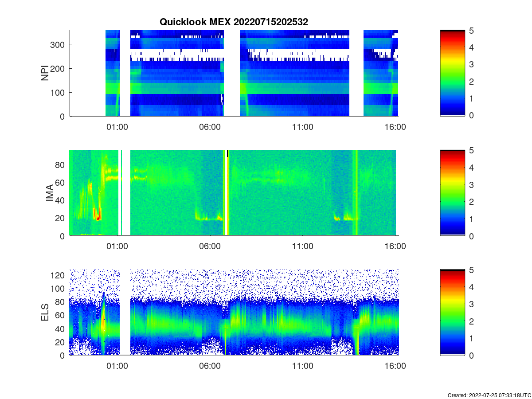
Task: Click the 120 tick on ELS y-axis
Action: click(x=59, y=275)
